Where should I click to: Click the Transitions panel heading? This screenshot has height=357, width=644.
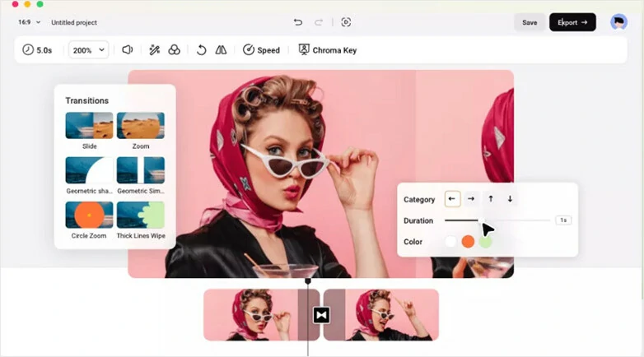click(x=87, y=100)
